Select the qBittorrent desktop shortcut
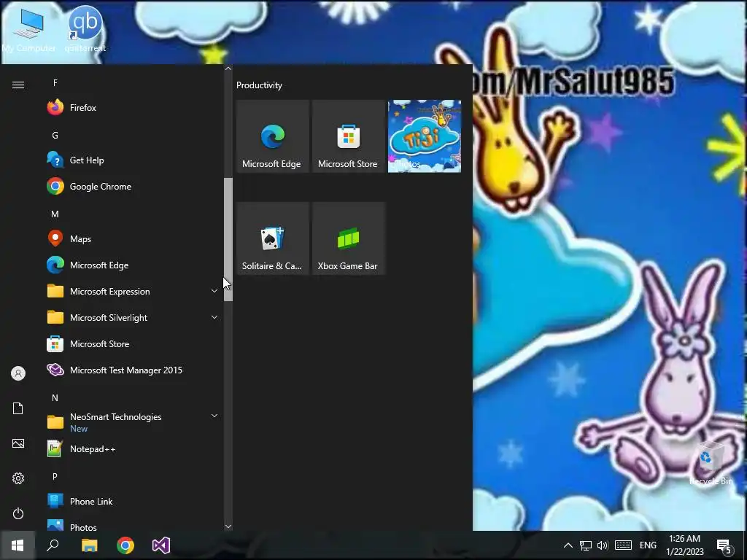The width and height of the screenshot is (747, 560). click(85, 29)
